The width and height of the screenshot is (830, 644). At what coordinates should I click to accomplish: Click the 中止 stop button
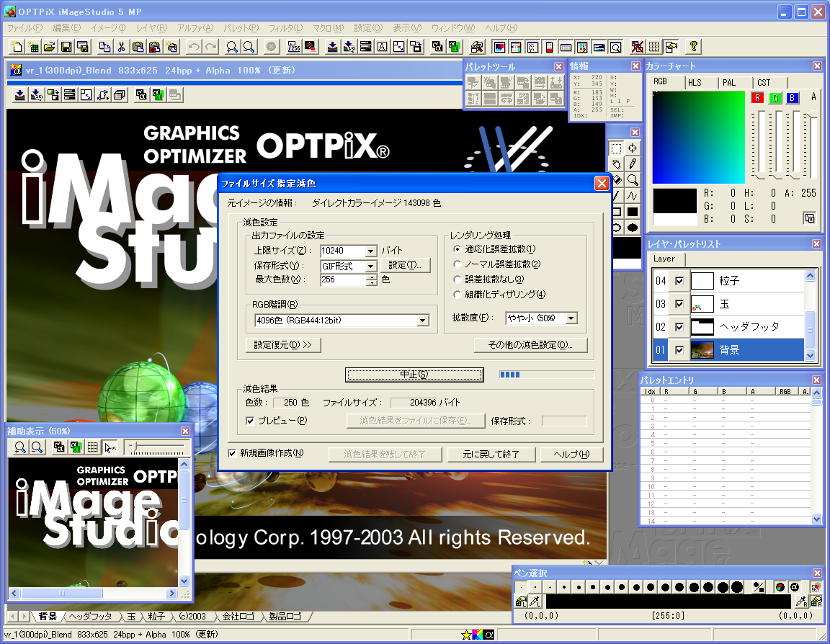[414, 375]
